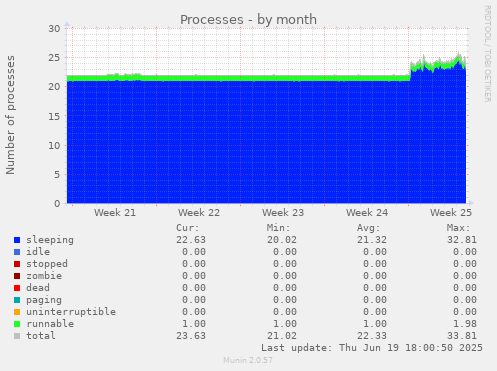497x371 pixels.
Task: Click the 'idle' legend label
Action: click(x=38, y=252)
